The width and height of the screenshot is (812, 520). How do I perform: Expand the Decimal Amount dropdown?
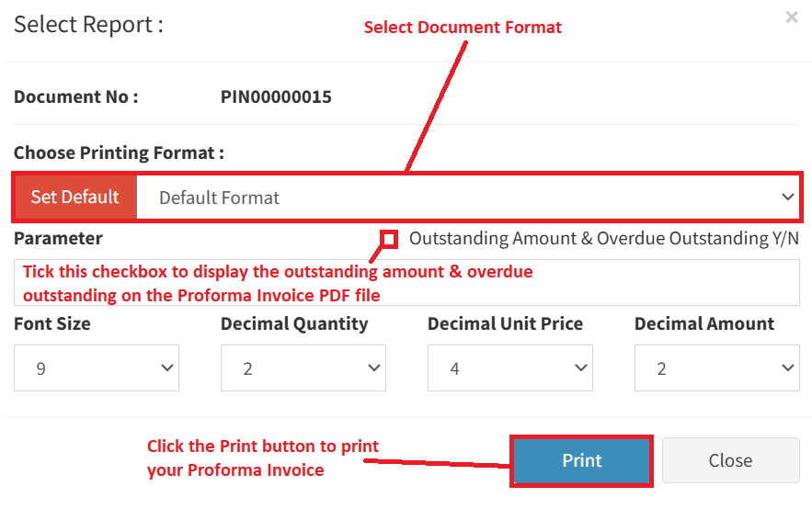[x=716, y=368]
